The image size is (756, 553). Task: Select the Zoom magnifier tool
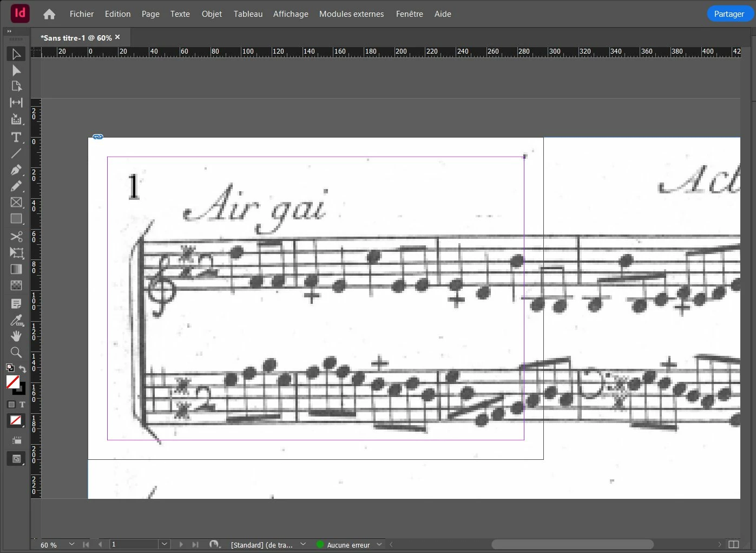point(16,353)
